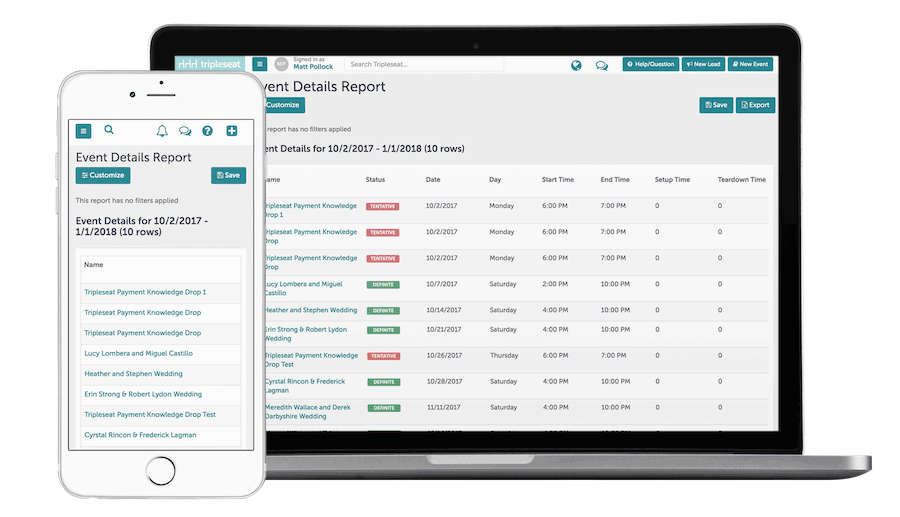Save the report on the laptop
The width and height of the screenshot is (900, 517).
pos(715,104)
